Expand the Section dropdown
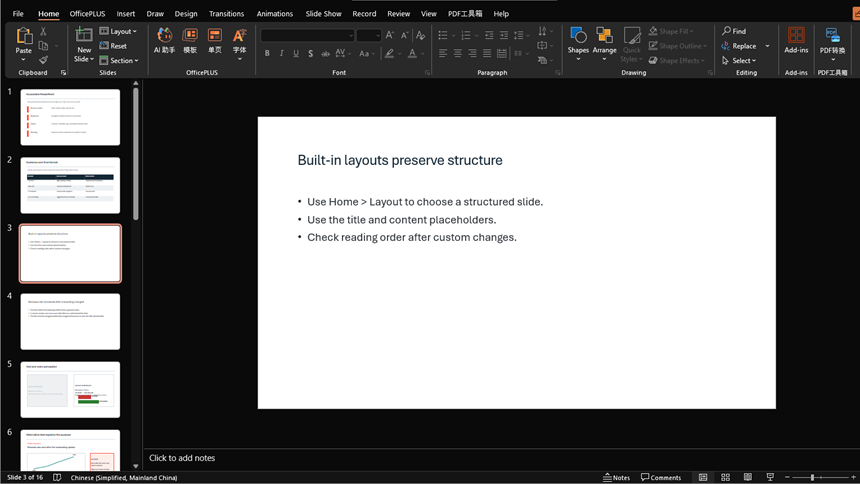 coord(119,60)
